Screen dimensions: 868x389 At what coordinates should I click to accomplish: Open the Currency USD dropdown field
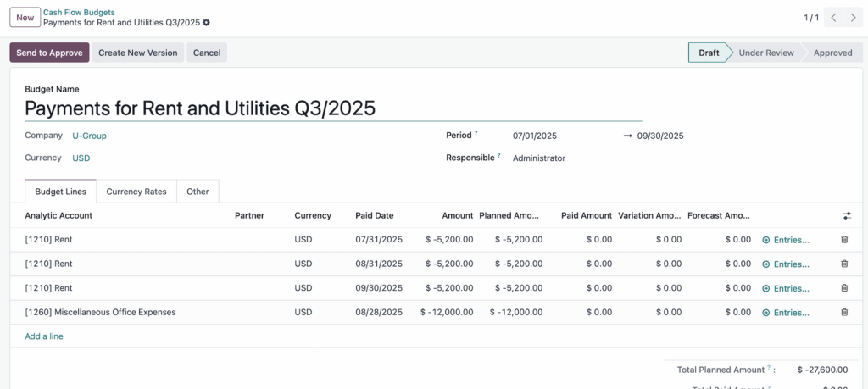point(81,158)
